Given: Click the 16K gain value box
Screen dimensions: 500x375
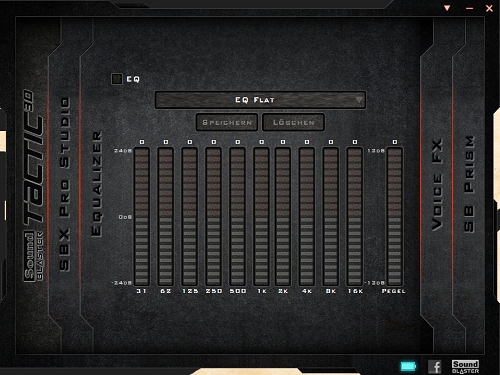Looking at the screenshot, I should [355, 142].
